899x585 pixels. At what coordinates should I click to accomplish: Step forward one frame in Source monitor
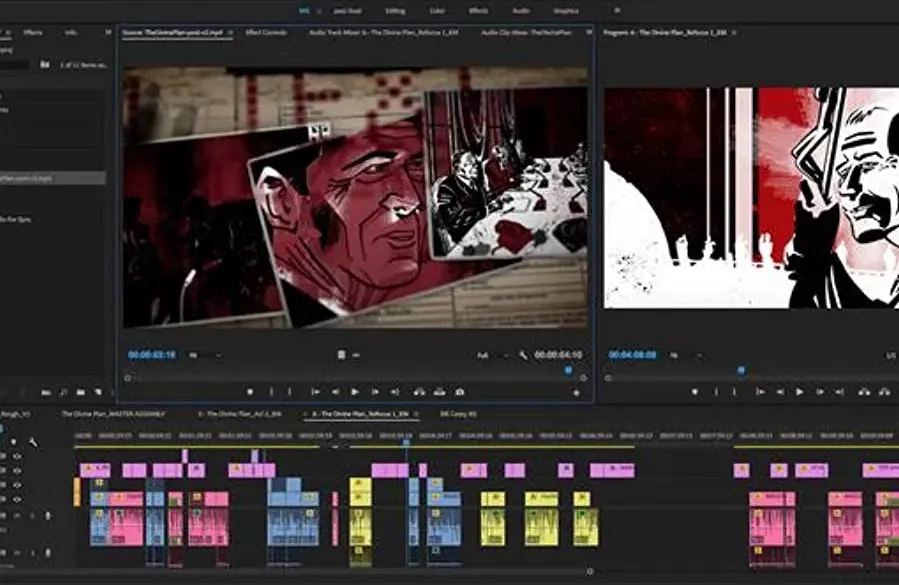tap(375, 392)
